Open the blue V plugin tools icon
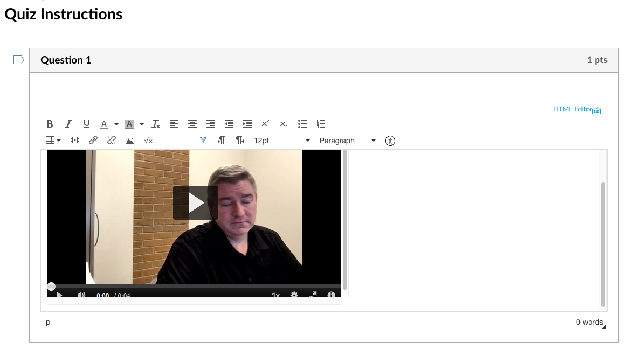Viewport: 642px width, 364px height. (x=203, y=140)
